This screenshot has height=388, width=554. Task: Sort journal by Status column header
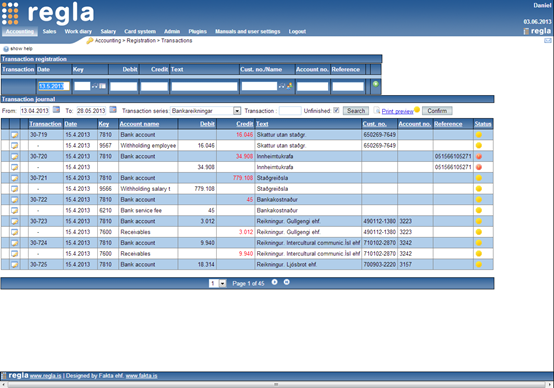483,124
